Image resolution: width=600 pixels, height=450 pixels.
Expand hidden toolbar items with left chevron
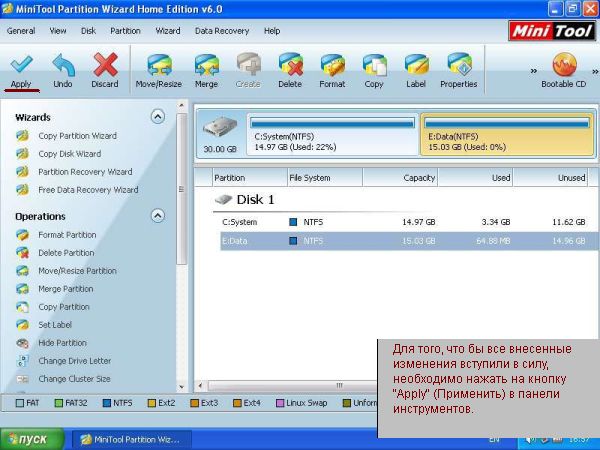533,71
